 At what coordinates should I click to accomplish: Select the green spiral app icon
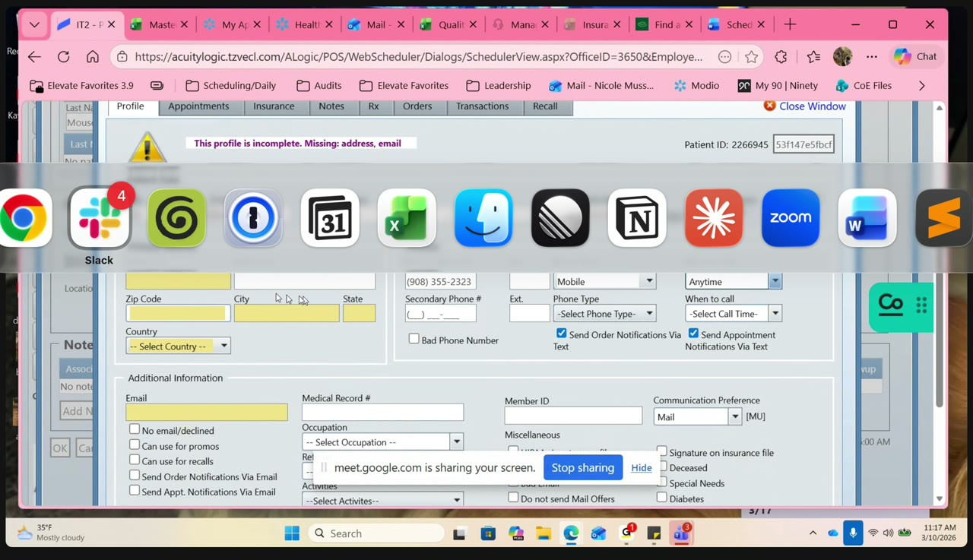click(176, 218)
